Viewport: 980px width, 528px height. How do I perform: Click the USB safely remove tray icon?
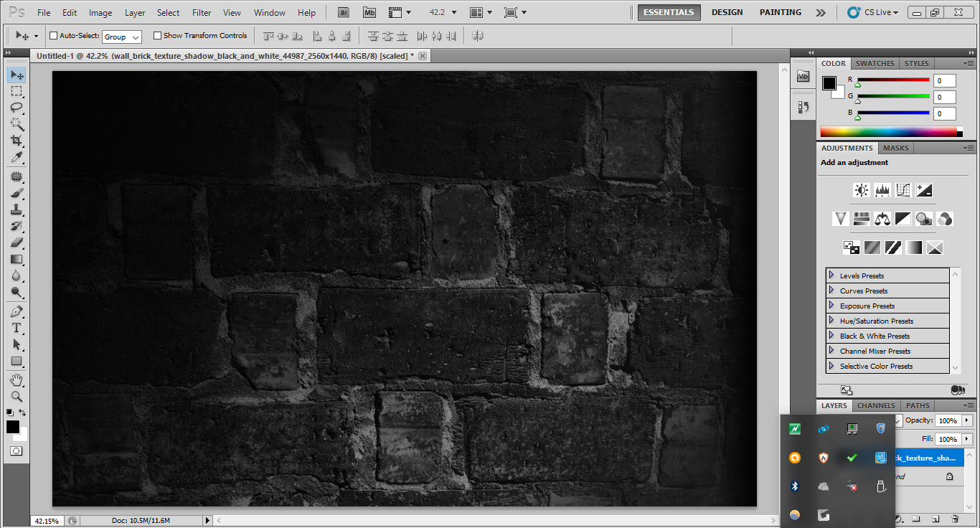[880, 486]
